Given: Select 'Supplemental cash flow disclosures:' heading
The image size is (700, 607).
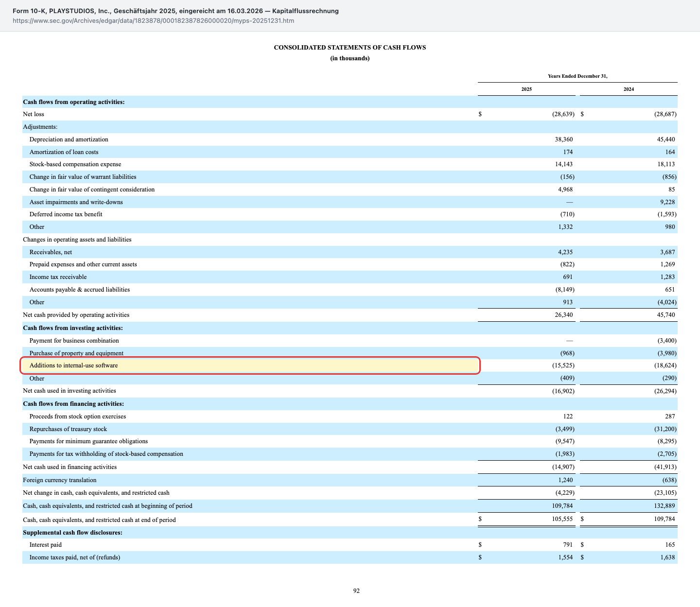Looking at the screenshot, I should click(x=72, y=533).
